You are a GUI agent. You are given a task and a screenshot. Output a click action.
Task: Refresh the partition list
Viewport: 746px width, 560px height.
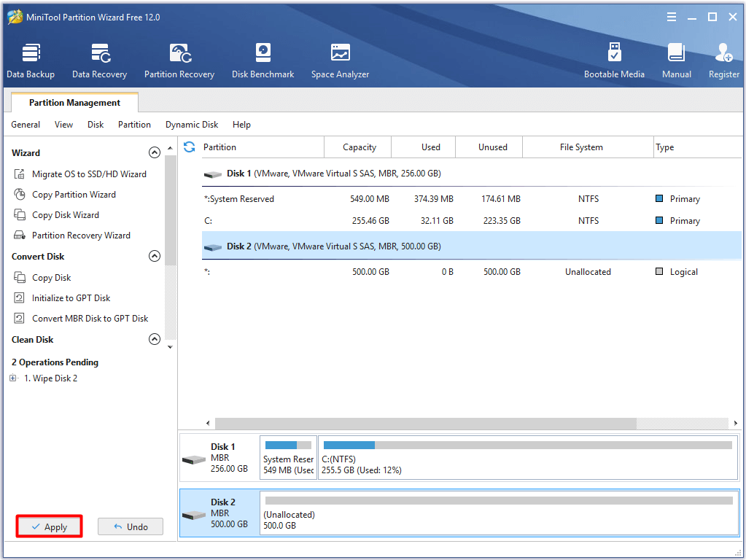(190, 147)
